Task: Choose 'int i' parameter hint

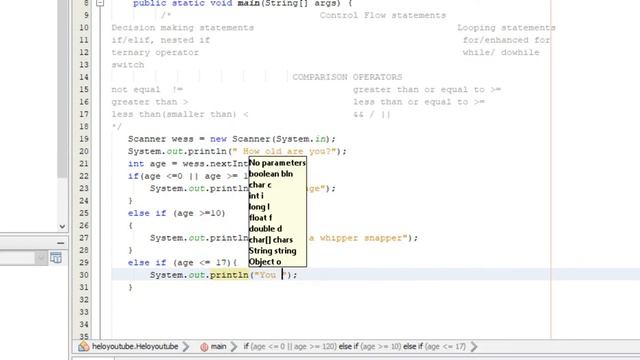Action: [256, 196]
